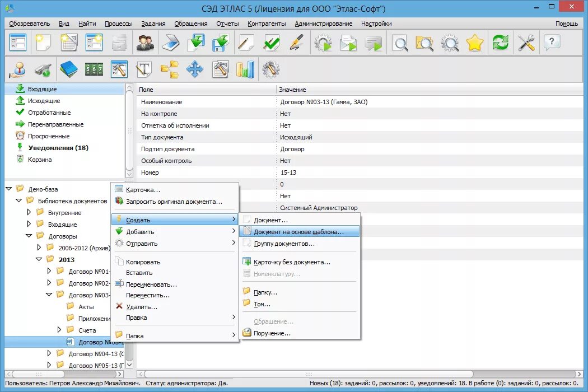Collapse the Демо-база tree node
588x392 pixels.
[x=9, y=189]
